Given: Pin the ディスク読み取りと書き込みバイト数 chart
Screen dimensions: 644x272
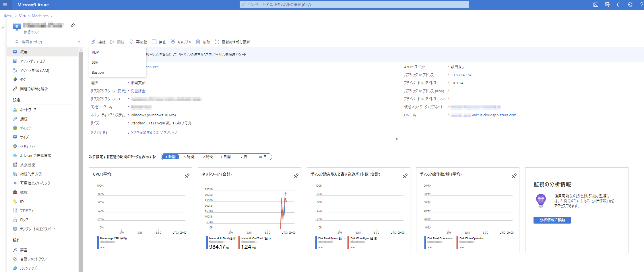Looking at the screenshot, I should coord(405,175).
